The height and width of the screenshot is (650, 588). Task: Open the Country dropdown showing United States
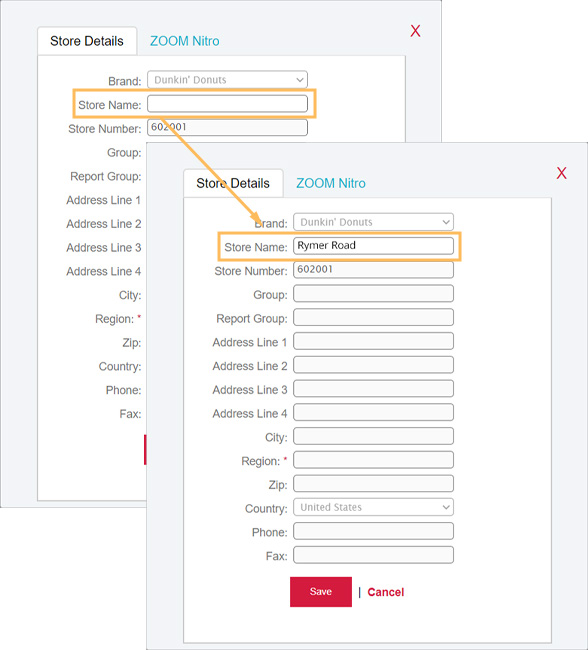click(373, 507)
